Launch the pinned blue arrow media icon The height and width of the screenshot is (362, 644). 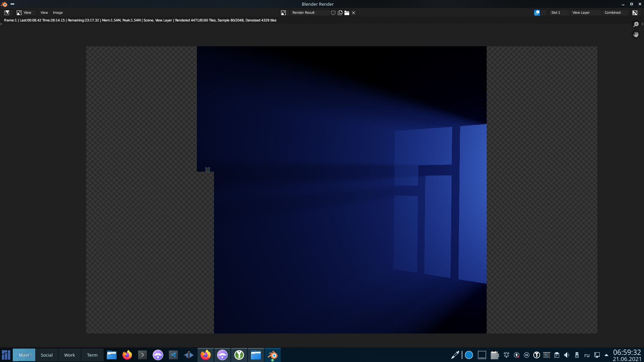[189, 355]
